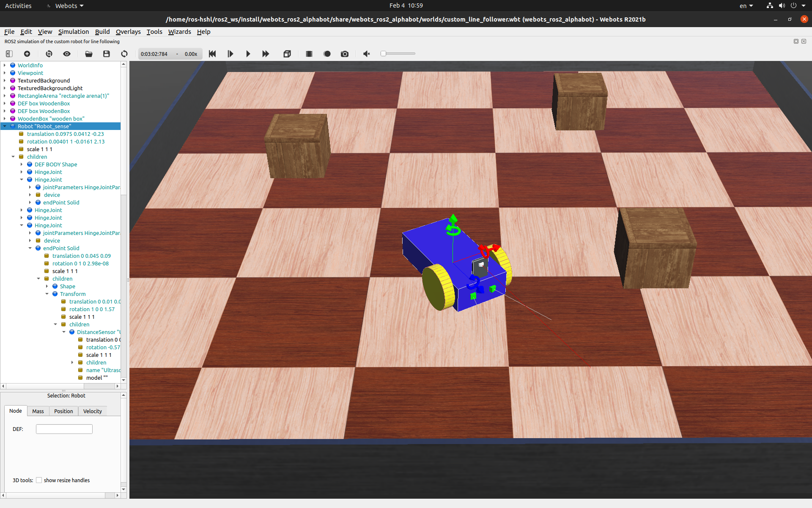Viewport: 812px width, 508px height.
Task: Click the Open world folder icon
Action: 89,54
